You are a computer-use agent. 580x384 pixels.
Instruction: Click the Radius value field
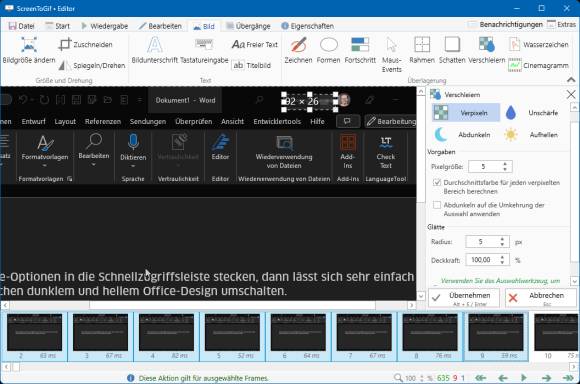(482, 242)
